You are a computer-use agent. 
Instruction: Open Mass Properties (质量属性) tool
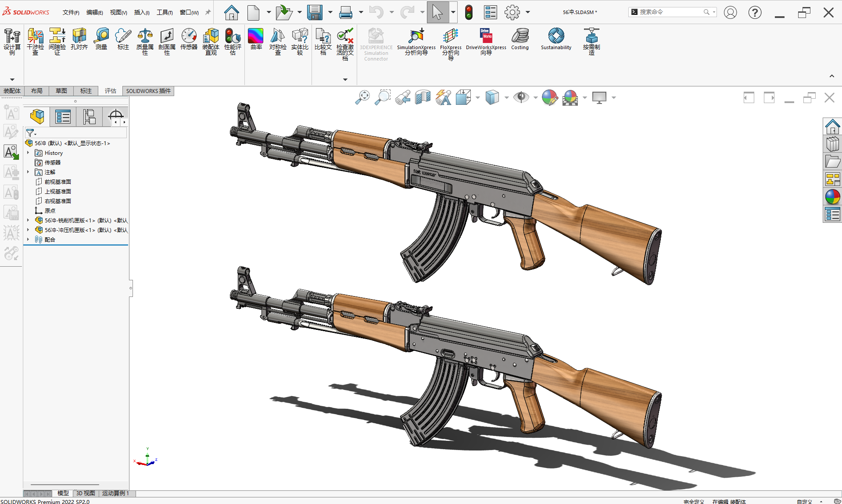[145, 42]
